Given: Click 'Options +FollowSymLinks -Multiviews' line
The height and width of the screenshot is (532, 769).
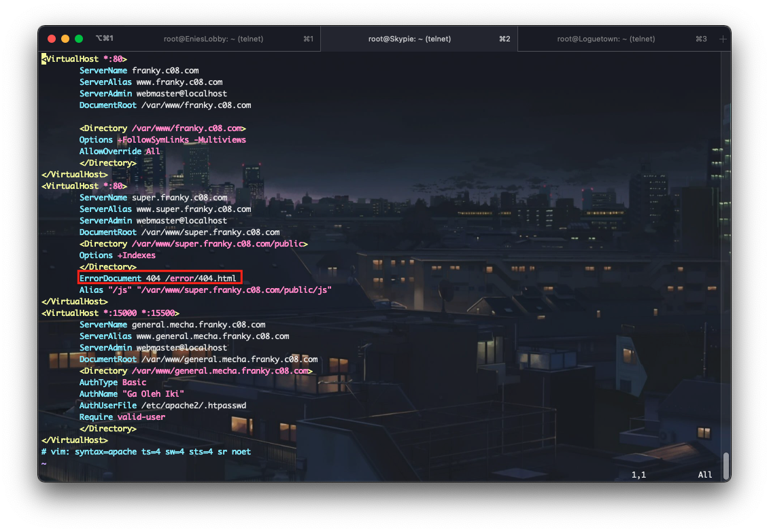Looking at the screenshot, I should 163,139.
